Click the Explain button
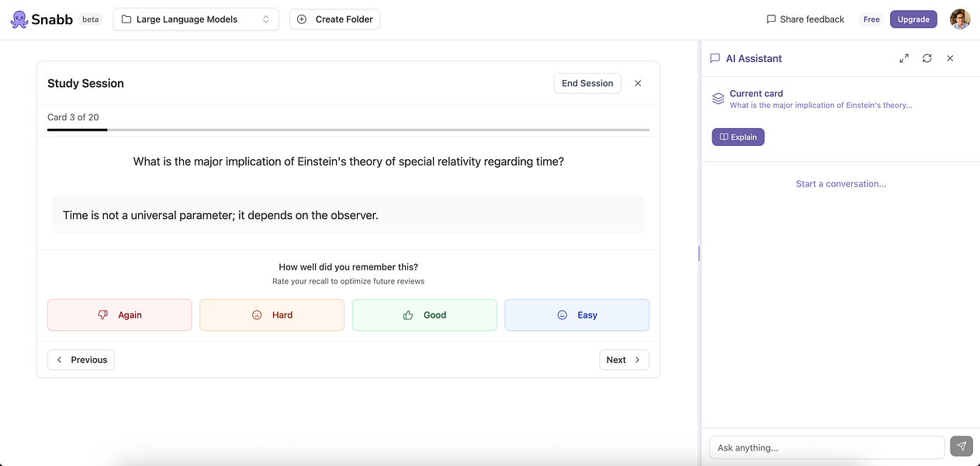980x466 pixels. (x=738, y=137)
